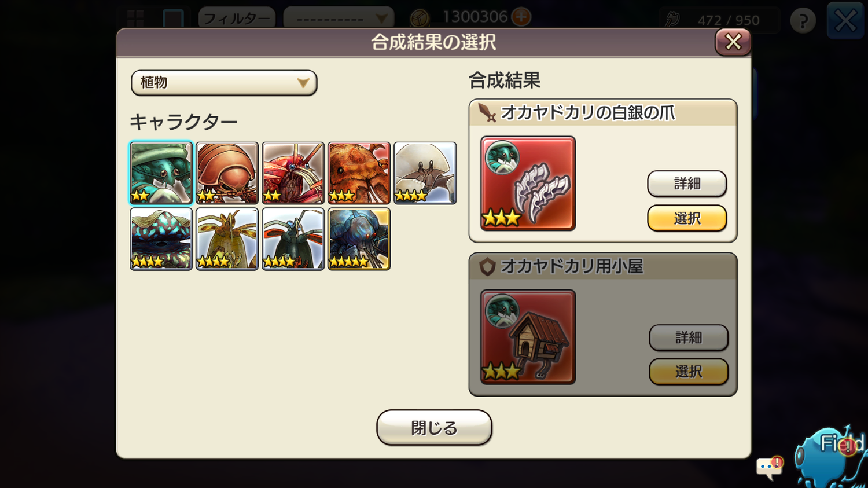The height and width of the screenshot is (488, 868).
Task: Click 詳細 for オカヤドカリの白銀の爪
Action: point(687,184)
